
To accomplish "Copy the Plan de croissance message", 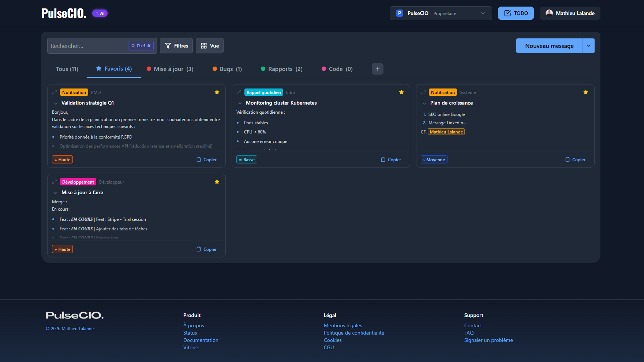I will tap(576, 159).
